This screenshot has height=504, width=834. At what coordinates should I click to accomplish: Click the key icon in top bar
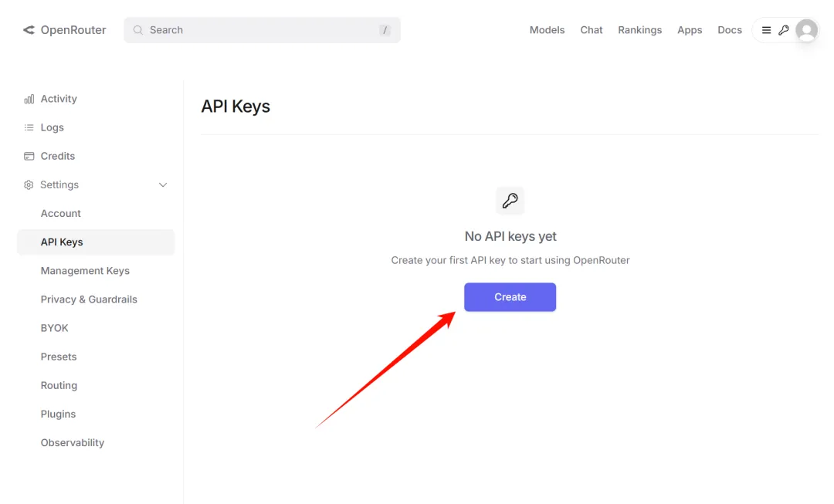coord(784,30)
